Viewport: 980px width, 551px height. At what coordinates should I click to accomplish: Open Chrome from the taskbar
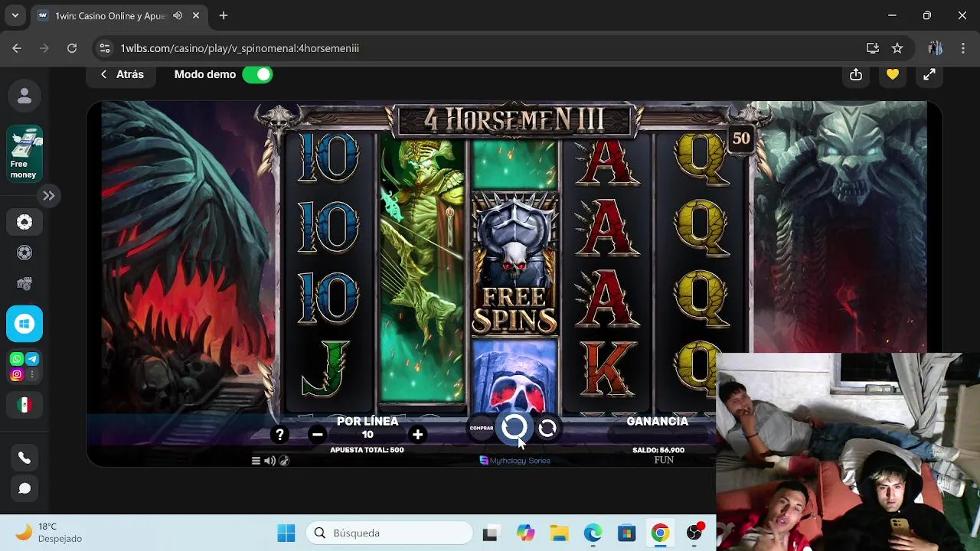click(x=660, y=533)
